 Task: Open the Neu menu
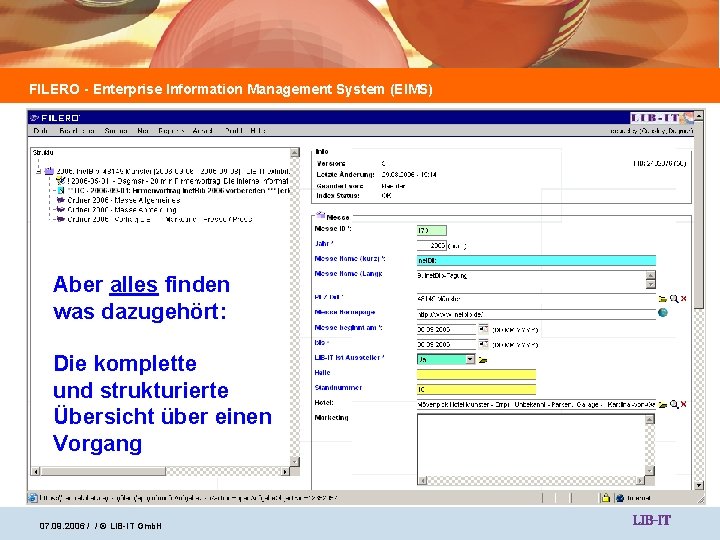click(143, 130)
